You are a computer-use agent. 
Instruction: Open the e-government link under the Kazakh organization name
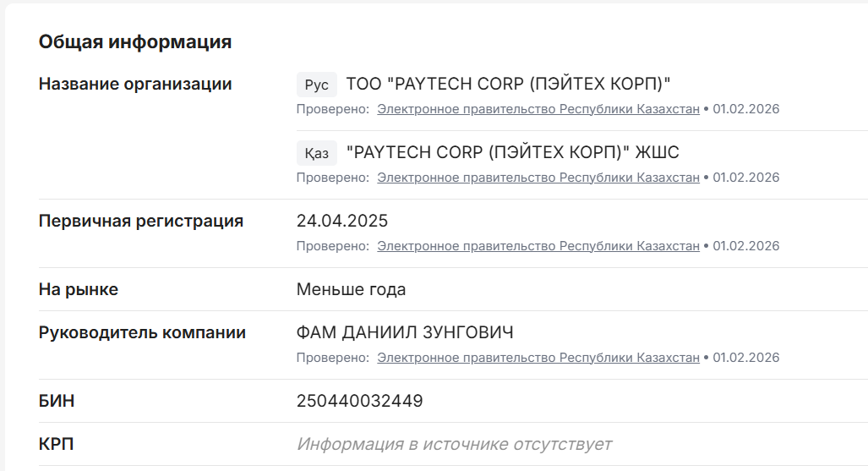[x=538, y=178]
